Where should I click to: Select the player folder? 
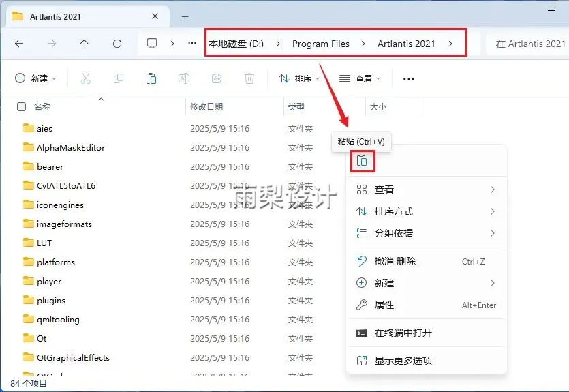[x=49, y=282]
